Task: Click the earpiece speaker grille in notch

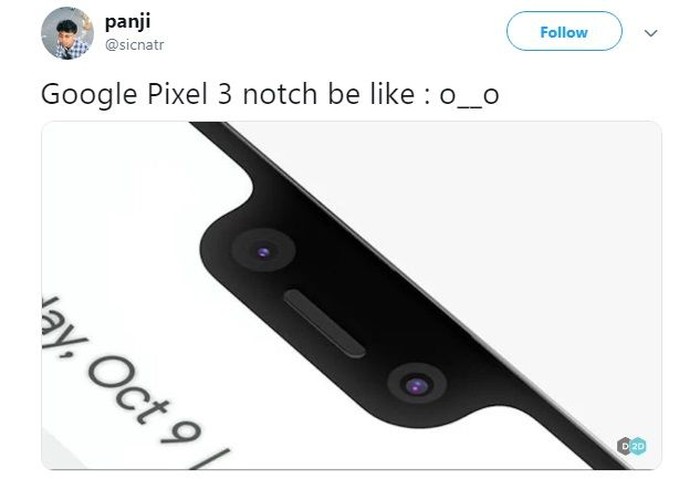Action: point(325,324)
